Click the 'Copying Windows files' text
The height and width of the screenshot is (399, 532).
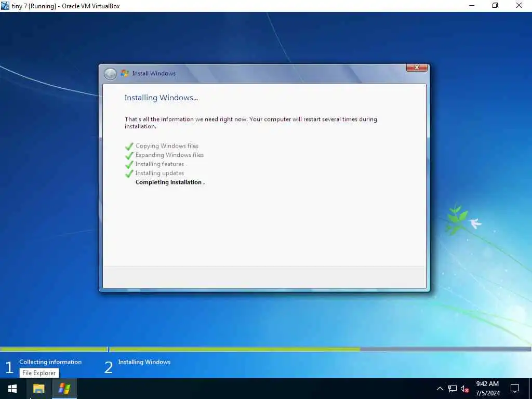[167, 146]
